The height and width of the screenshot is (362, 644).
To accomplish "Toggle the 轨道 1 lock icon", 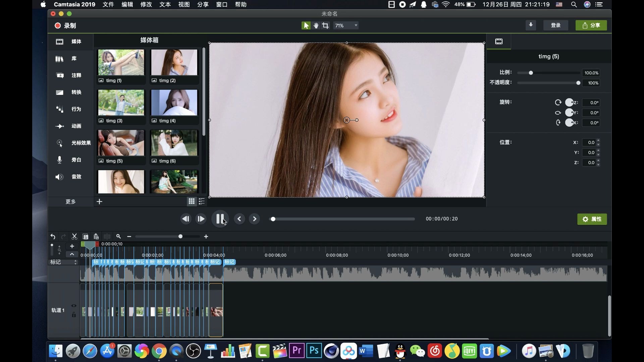I will pos(74,315).
